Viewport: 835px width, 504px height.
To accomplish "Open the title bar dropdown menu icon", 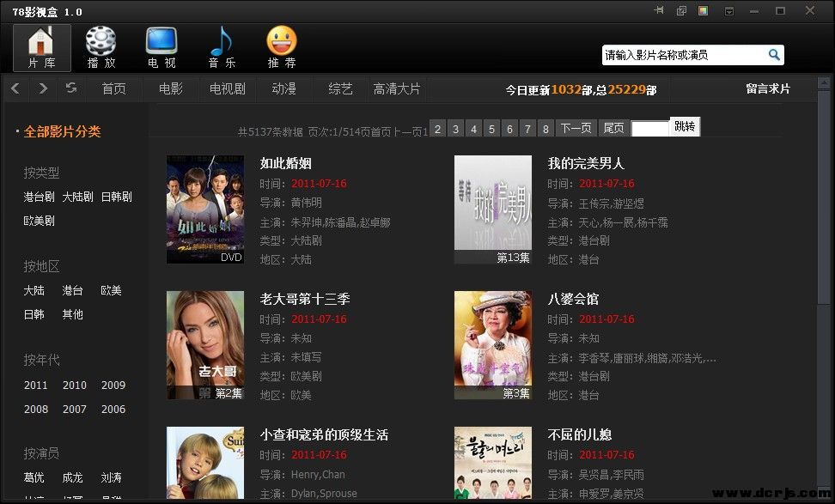I will (729, 10).
